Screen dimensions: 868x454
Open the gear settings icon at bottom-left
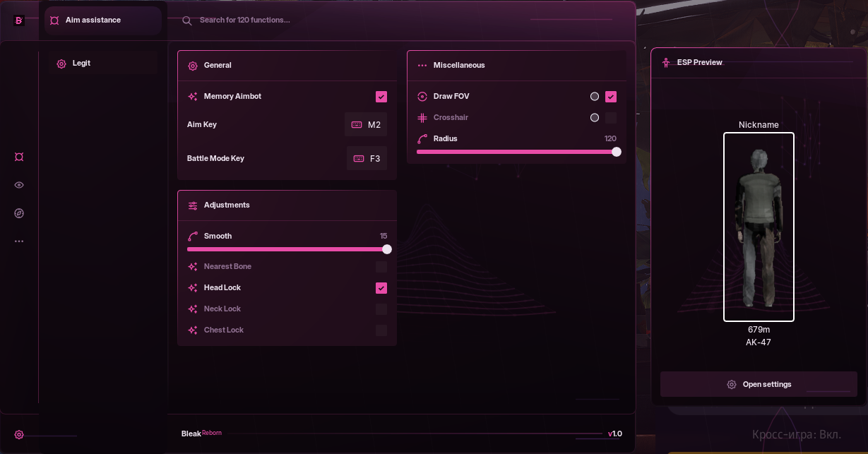point(19,435)
